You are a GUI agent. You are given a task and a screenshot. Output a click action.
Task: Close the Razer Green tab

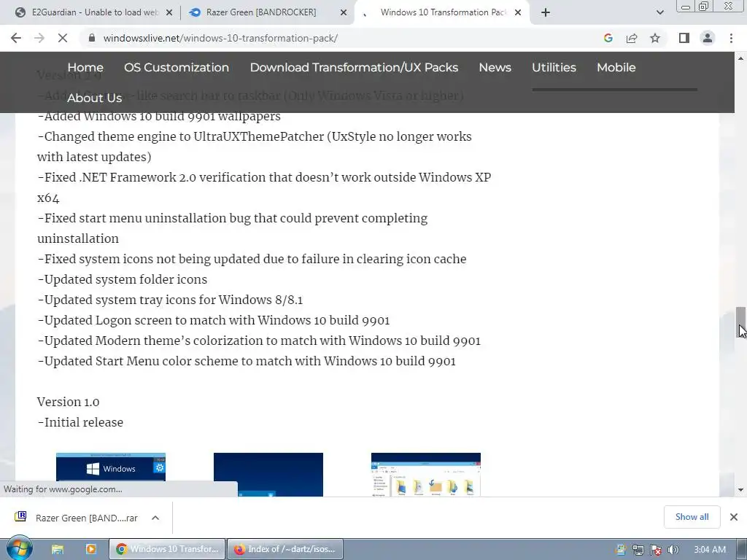click(x=344, y=13)
